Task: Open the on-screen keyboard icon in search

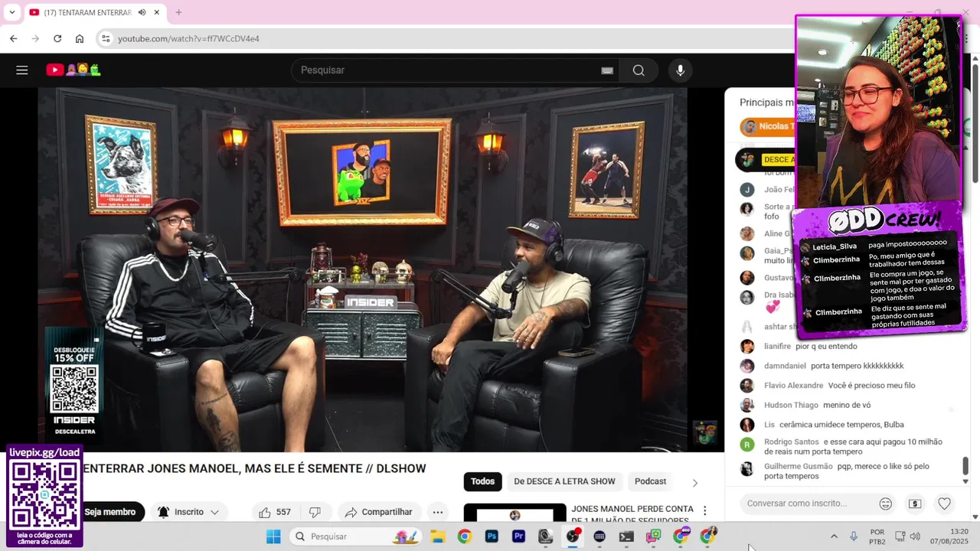Action: pos(607,70)
